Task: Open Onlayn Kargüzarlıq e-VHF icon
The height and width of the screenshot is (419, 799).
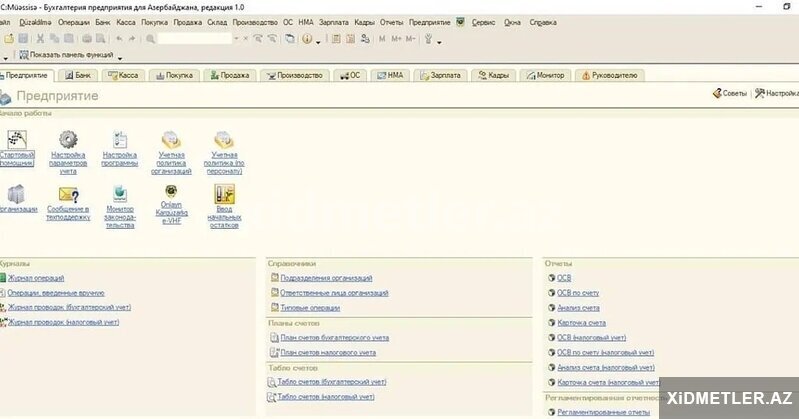Action: point(171,192)
